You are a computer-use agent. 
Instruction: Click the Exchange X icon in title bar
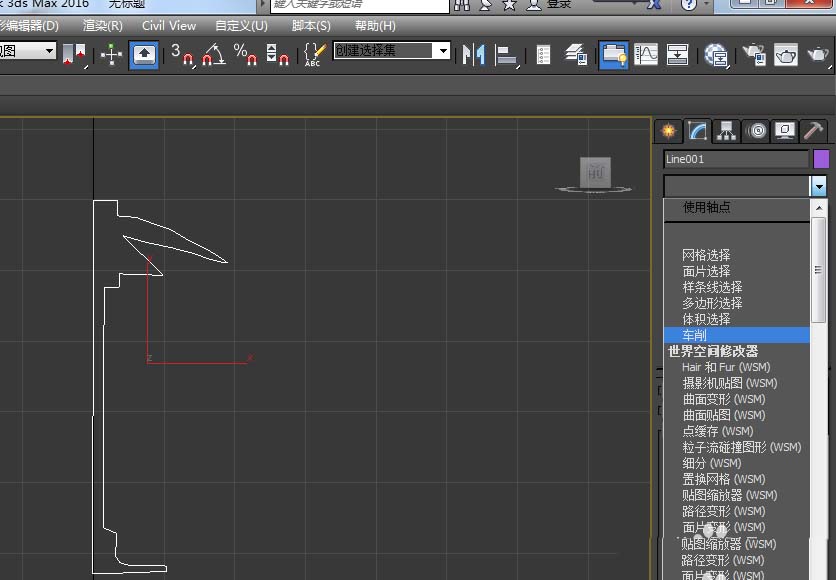[654, 5]
